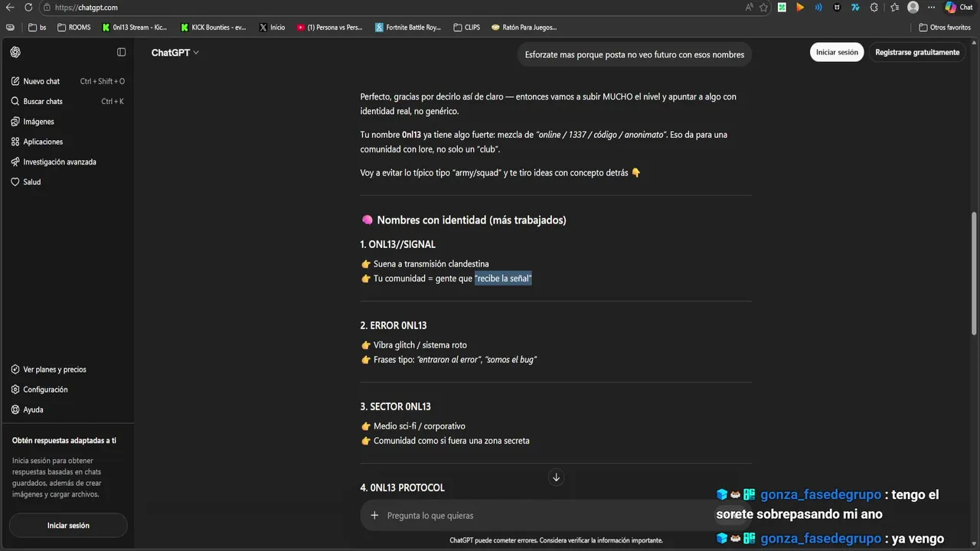Click the read aloud icon in address bar
Screen dimensions: 980x551
(749, 7)
